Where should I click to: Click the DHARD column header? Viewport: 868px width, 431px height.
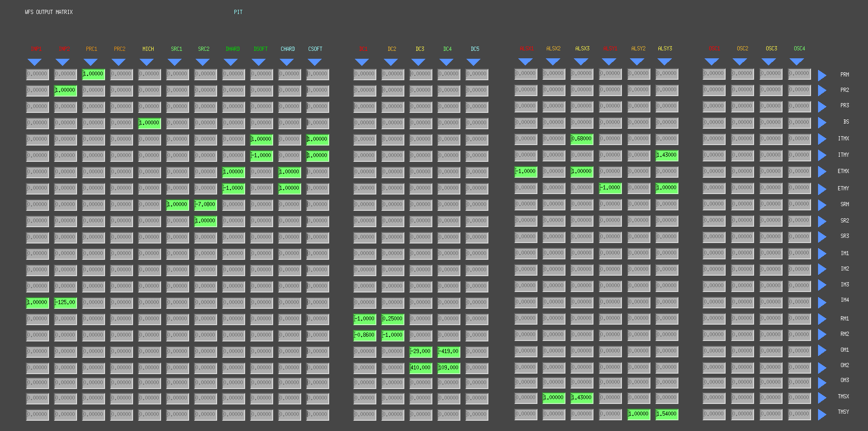click(233, 49)
